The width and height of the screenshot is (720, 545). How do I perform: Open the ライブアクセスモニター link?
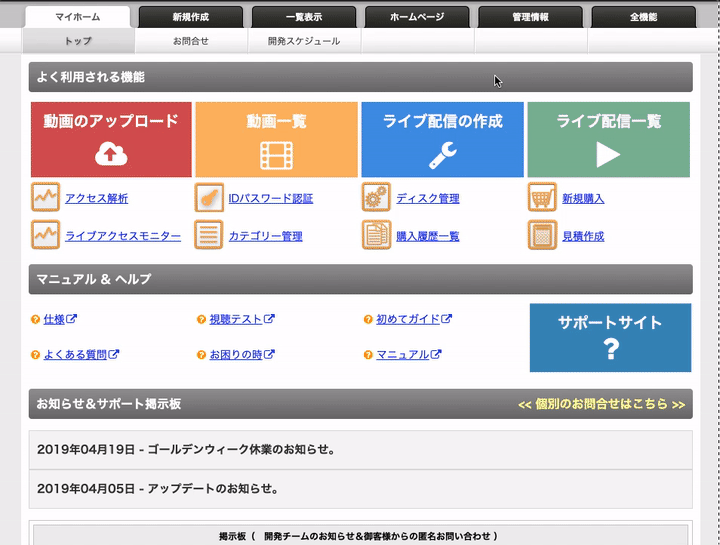(x=123, y=236)
